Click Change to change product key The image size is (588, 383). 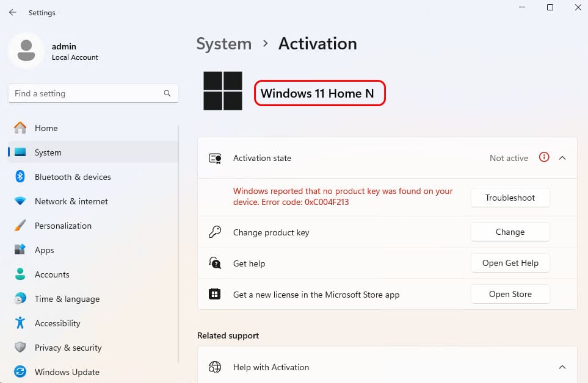pos(510,232)
